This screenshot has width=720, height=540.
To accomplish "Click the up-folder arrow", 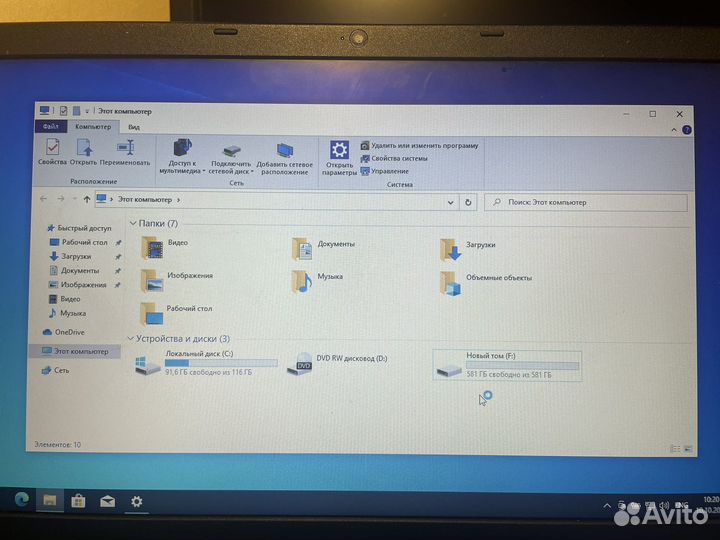I will pos(87,199).
